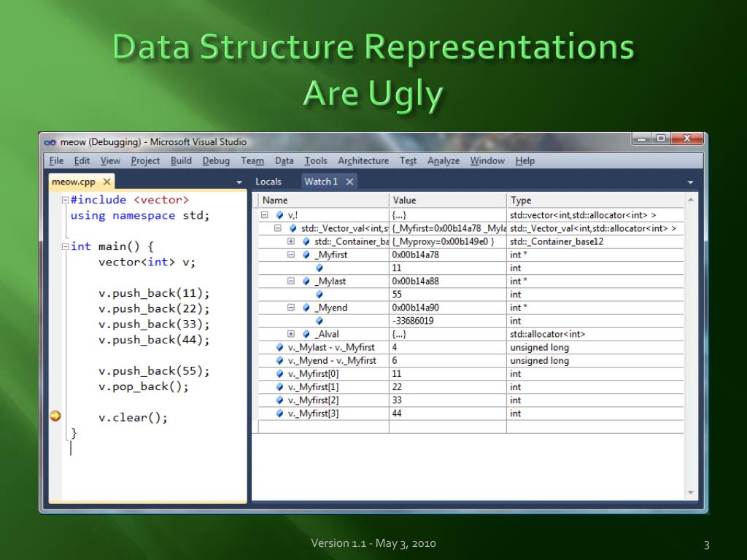The image size is (747, 560).
Task: Expand the _Alval node
Action: (x=291, y=334)
